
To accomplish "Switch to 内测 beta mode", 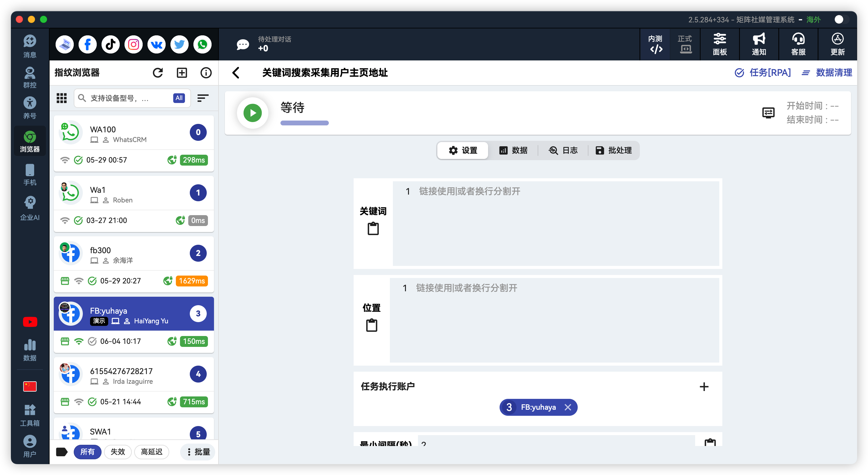I will point(655,44).
